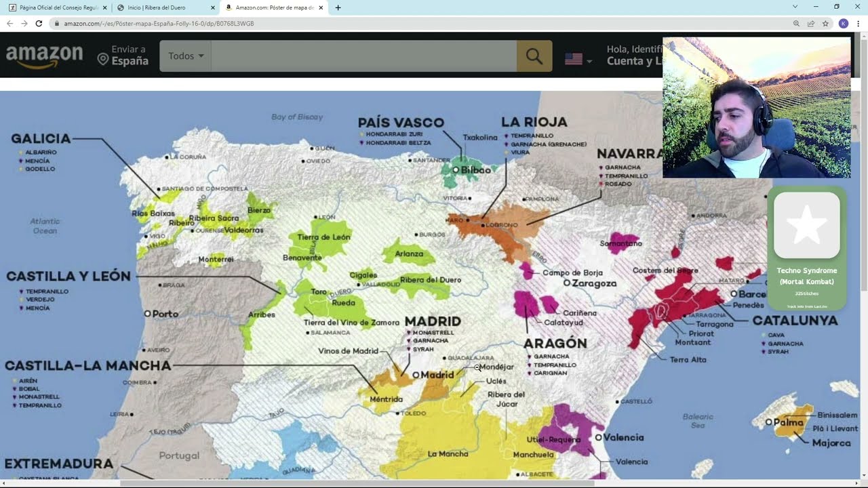Click the Amazon search input field

pyautogui.click(x=363, y=56)
